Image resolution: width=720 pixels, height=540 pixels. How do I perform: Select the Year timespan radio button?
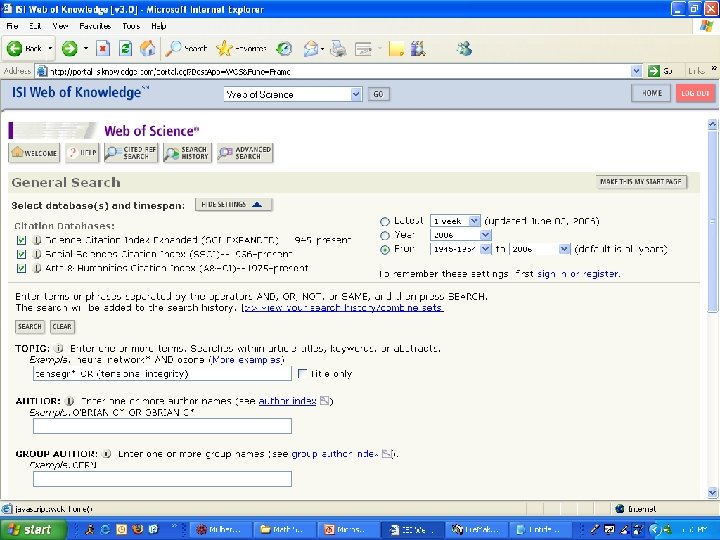(x=385, y=236)
